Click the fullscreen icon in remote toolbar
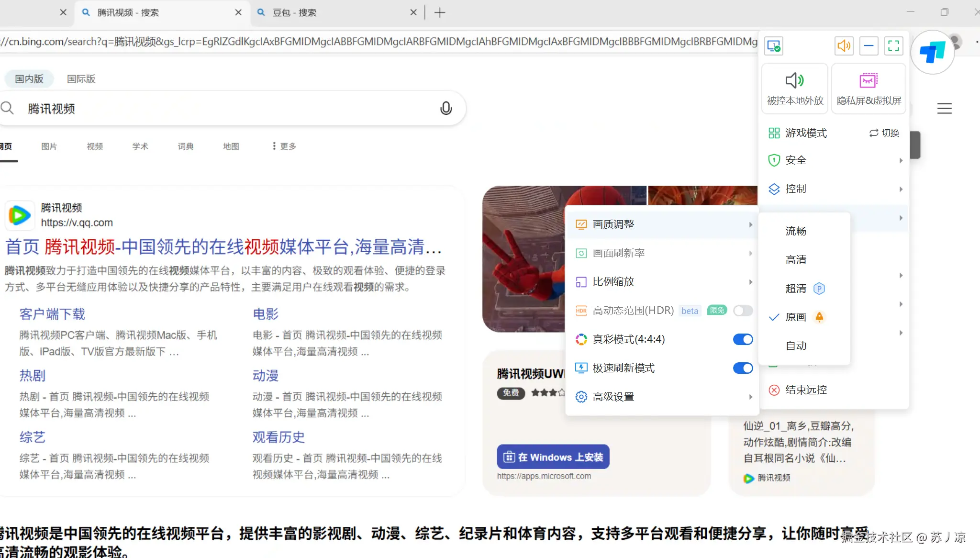Screen dimensions: 980x558 click(x=893, y=46)
